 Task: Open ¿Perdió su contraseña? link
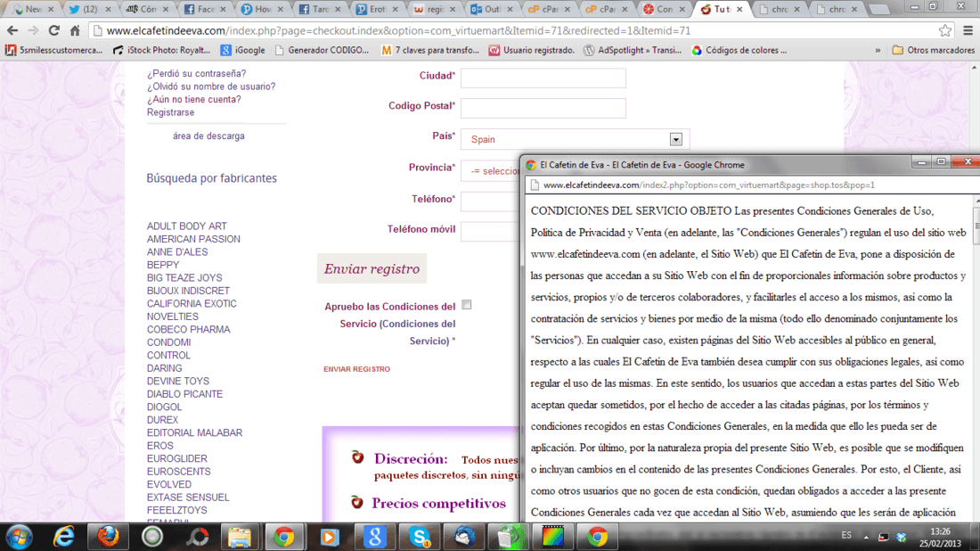[196, 73]
